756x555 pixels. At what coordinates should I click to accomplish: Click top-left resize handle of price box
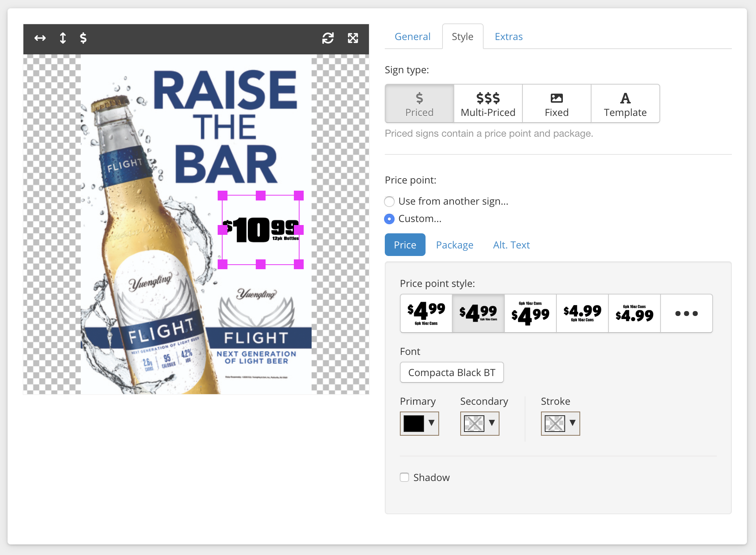click(x=223, y=196)
